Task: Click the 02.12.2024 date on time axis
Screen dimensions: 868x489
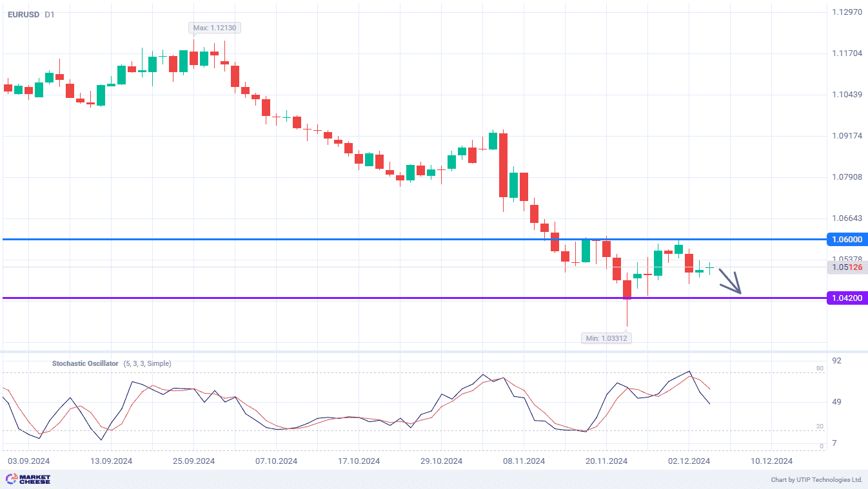Action: (x=689, y=461)
